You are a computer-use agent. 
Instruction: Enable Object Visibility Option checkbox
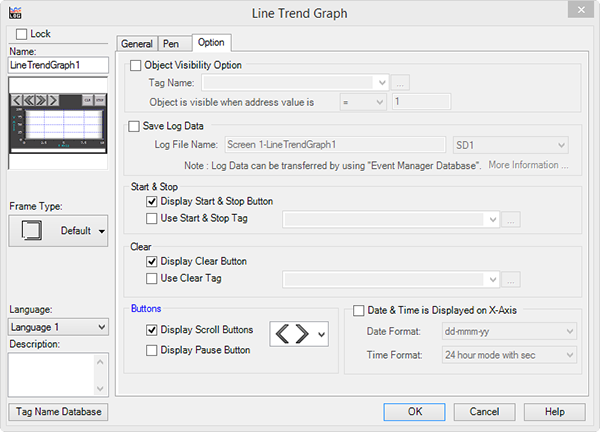135,65
